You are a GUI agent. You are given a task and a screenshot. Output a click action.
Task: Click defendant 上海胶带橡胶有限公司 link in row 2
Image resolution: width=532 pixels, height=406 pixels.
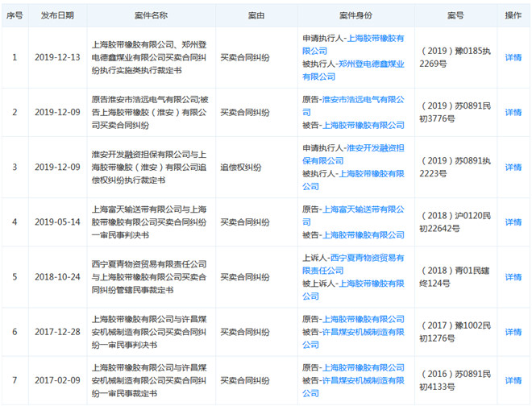363,125
